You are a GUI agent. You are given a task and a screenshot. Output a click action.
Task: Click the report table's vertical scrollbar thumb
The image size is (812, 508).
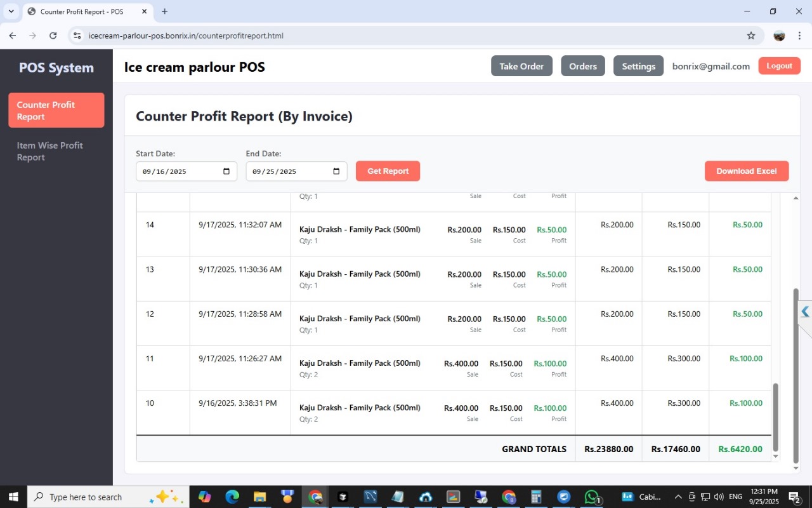[775, 416]
